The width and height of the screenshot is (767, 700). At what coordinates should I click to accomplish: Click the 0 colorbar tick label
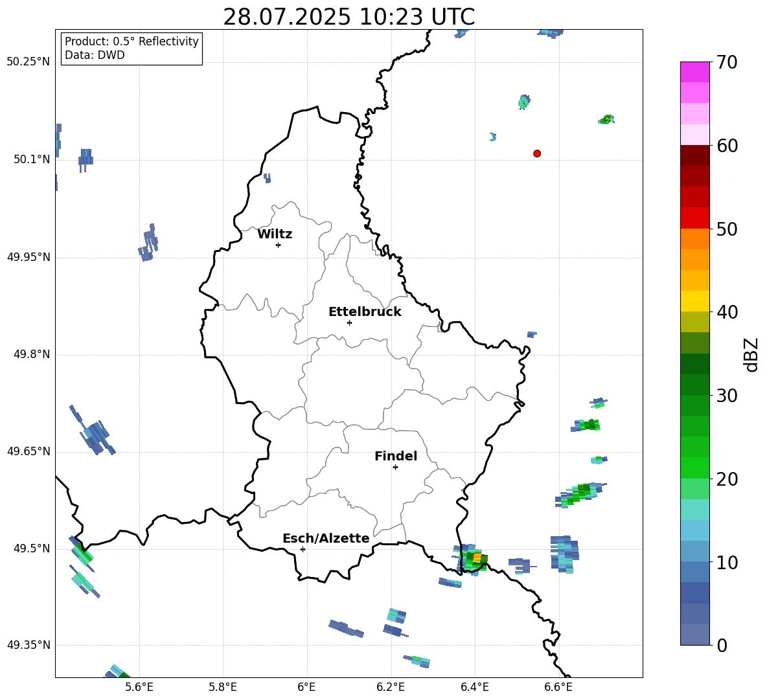point(722,646)
